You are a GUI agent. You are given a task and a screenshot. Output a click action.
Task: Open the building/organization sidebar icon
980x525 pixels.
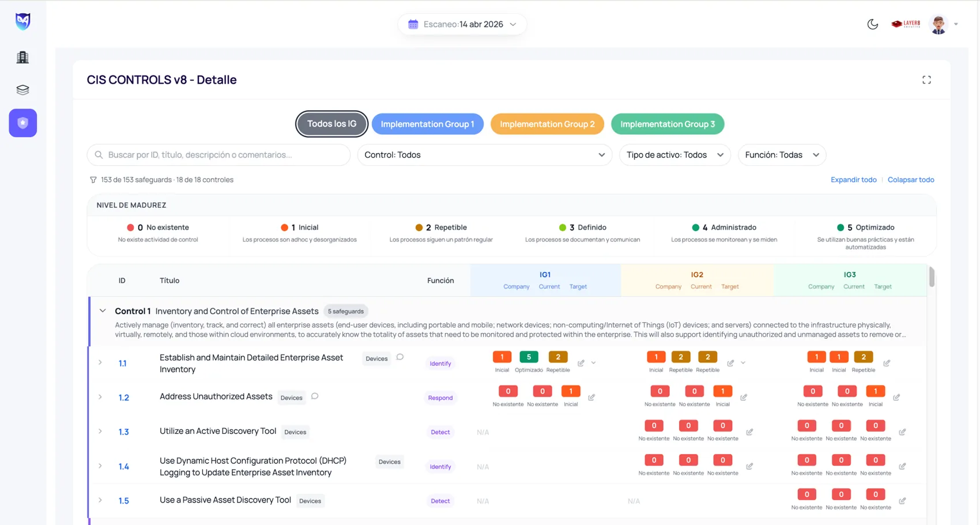(x=22, y=57)
